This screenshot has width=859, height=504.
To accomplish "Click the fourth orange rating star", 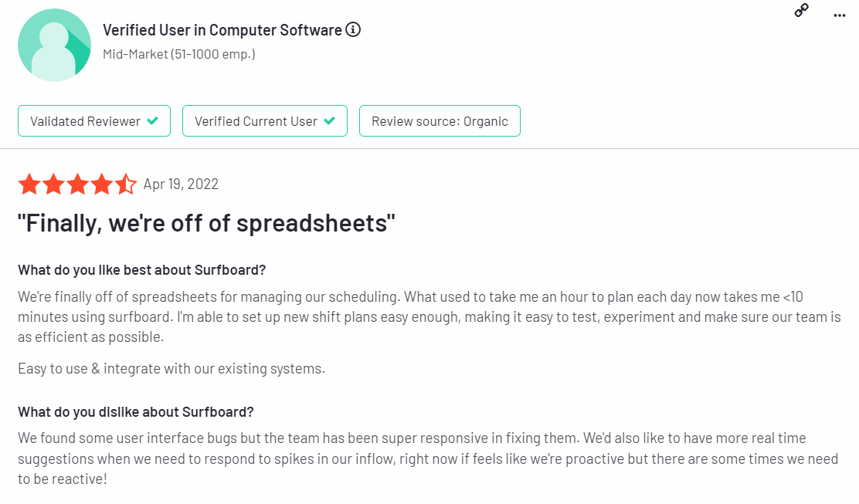I will 102,184.
